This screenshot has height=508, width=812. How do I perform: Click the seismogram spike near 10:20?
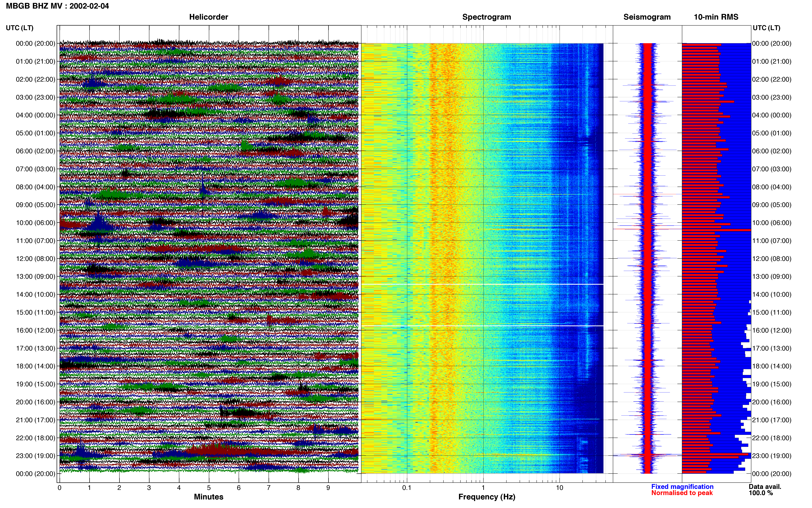click(x=647, y=229)
